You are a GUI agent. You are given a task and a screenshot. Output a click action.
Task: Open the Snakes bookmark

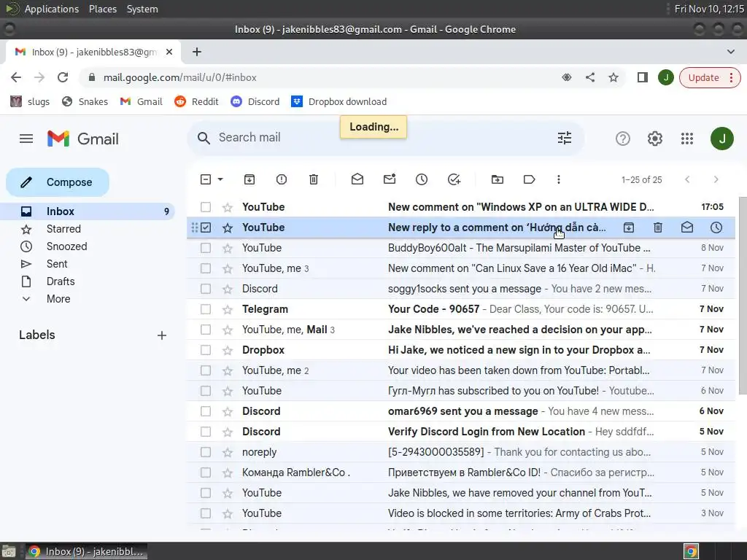click(x=85, y=101)
